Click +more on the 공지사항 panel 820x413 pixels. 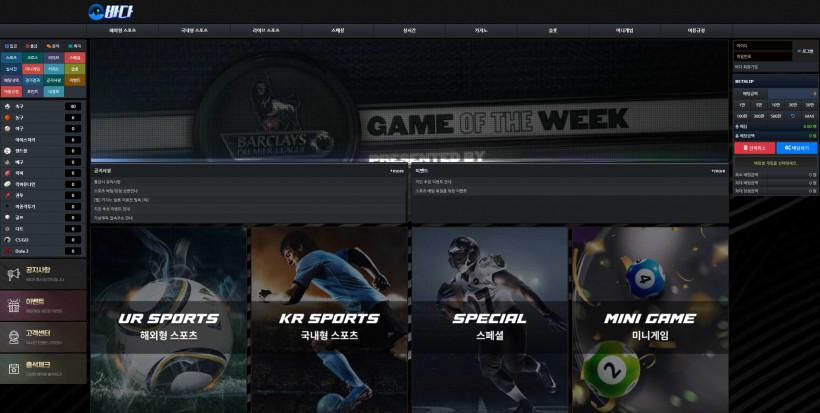(x=397, y=171)
